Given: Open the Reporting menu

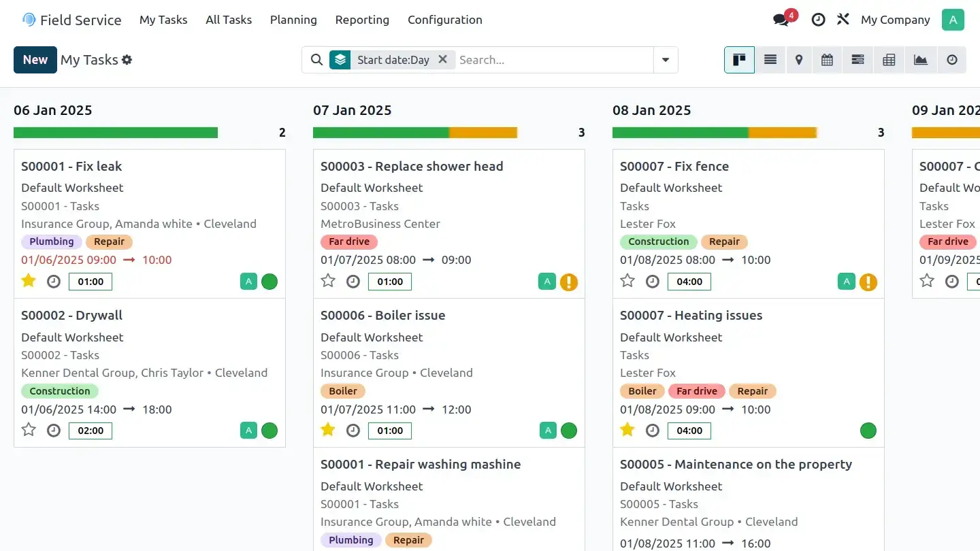Looking at the screenshot, I should 362,20.
